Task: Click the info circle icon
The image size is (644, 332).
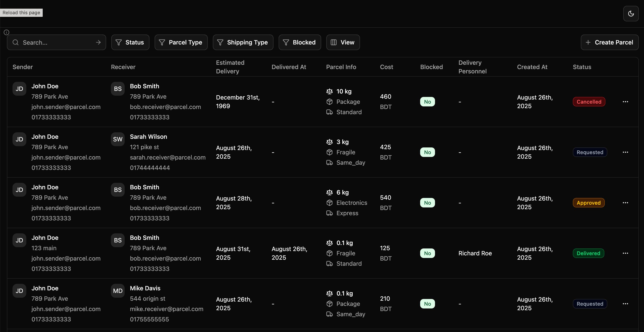Action: click(x=6, y=32)
